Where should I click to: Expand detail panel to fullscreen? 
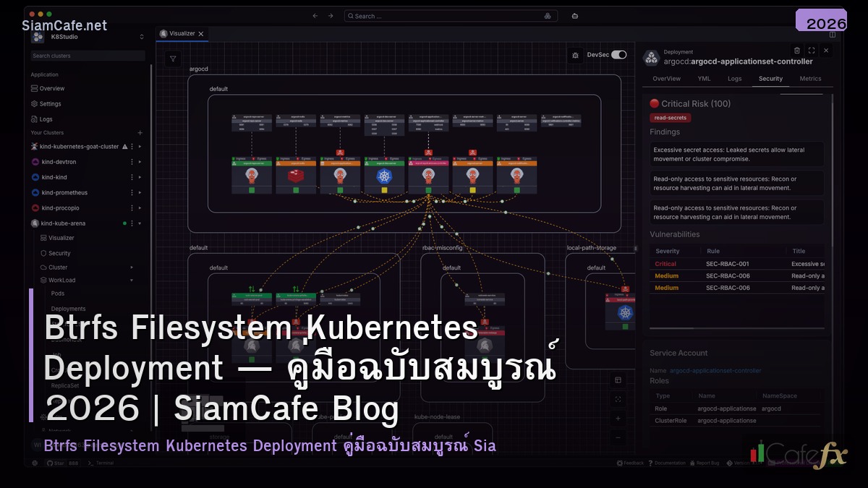pyautogui.click(x=812, y=51)
